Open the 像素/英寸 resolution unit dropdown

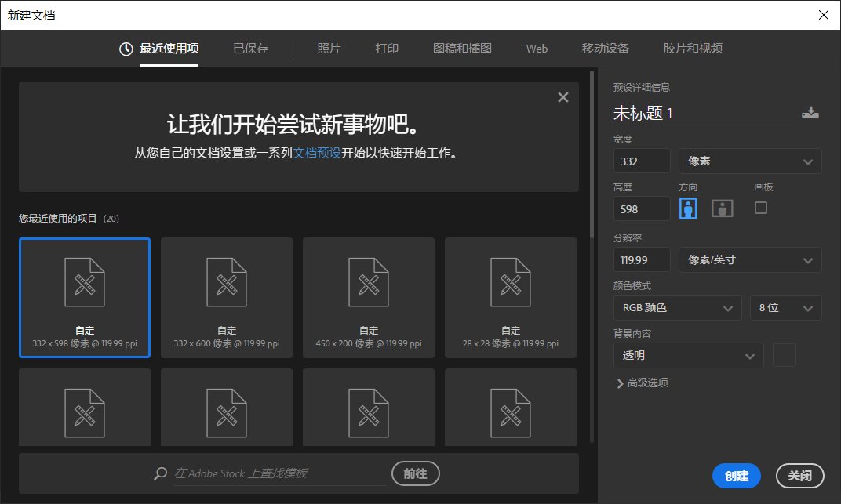(749, 260)
